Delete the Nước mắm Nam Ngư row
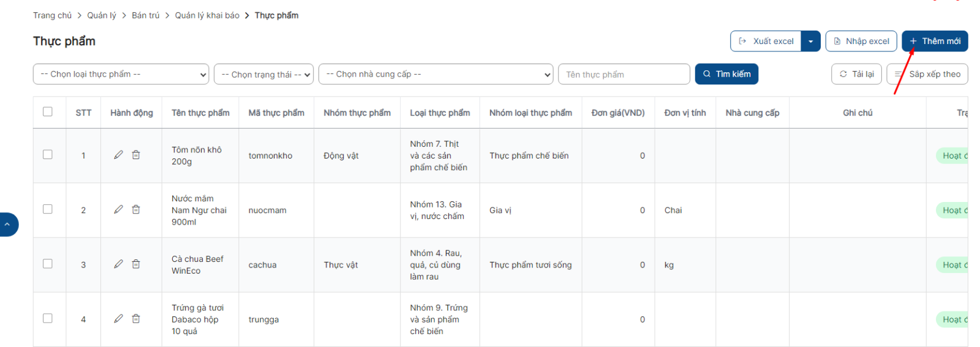The height and width of the screenshot is (347, 980). click(136, 209)
